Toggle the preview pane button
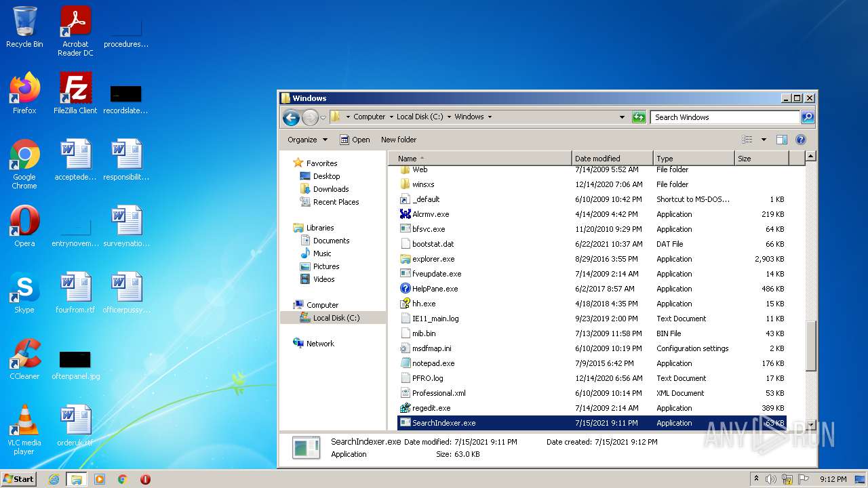The image size is (868, 488). (781, 140)
